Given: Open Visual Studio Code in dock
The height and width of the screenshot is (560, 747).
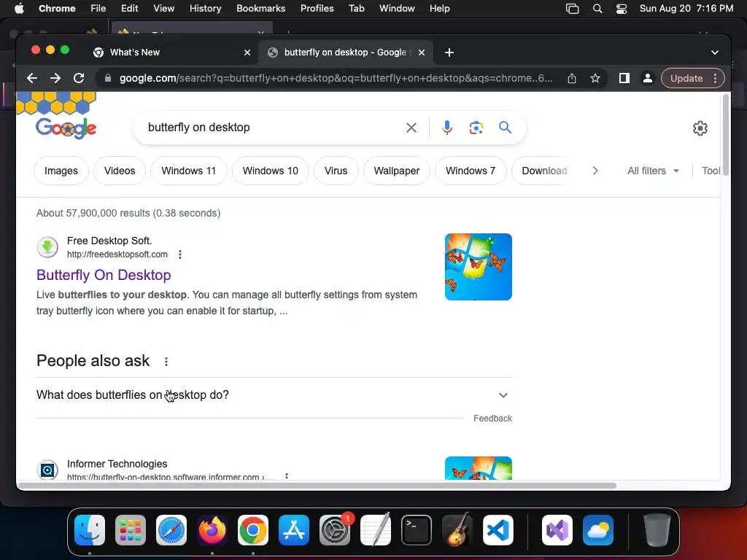Looking at the screenshot, I should coord(498,530).
